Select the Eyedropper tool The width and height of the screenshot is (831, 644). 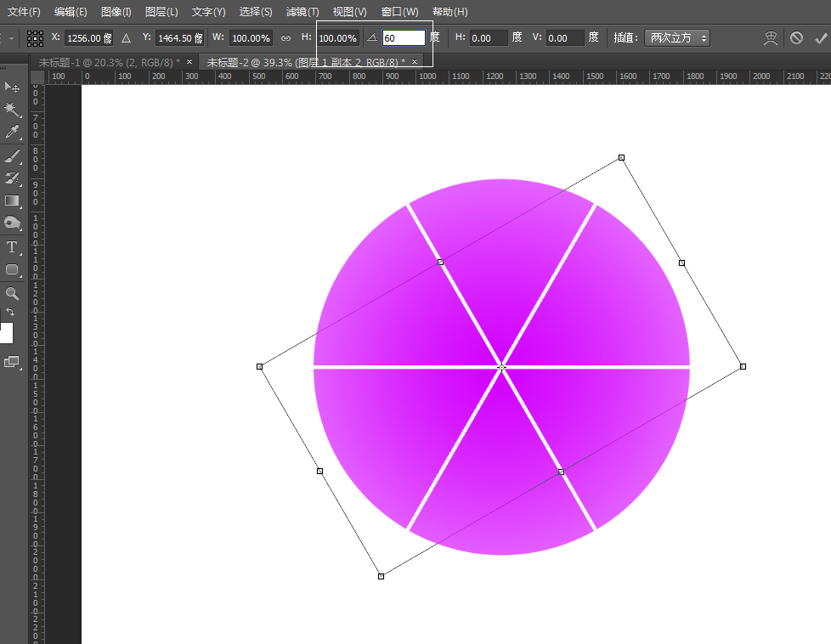click(x=12, y=133)
